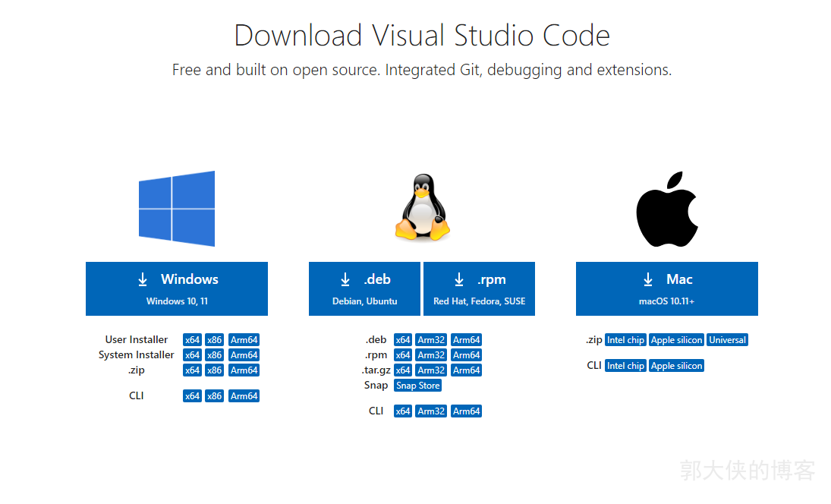Viewport: 831px width, 504px height.
Task: Select Arm64 for Windows System Installer
Action: 244,355
